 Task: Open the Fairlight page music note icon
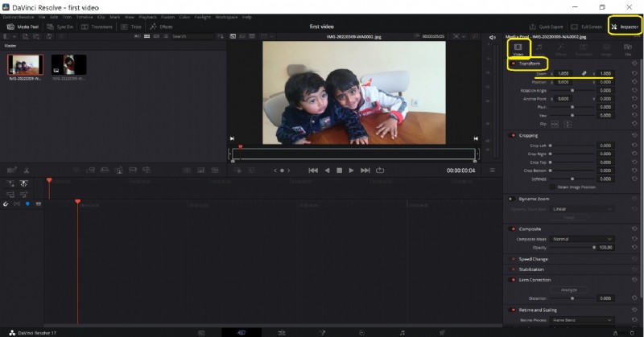tap(402, 333)
